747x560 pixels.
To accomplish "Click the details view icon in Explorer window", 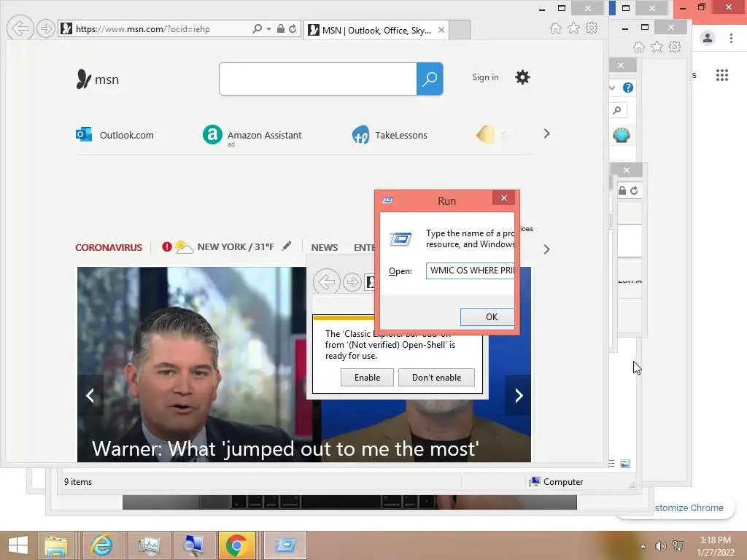I will tap(612, 464).
